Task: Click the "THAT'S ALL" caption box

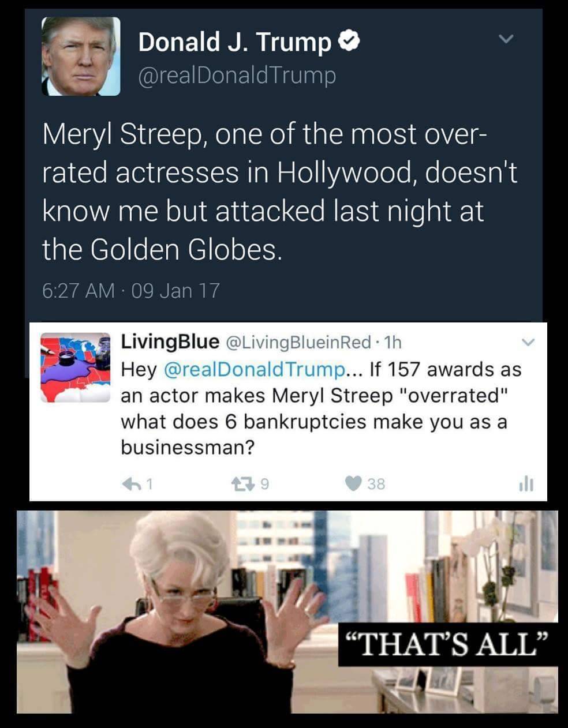Action: [448, 644]
